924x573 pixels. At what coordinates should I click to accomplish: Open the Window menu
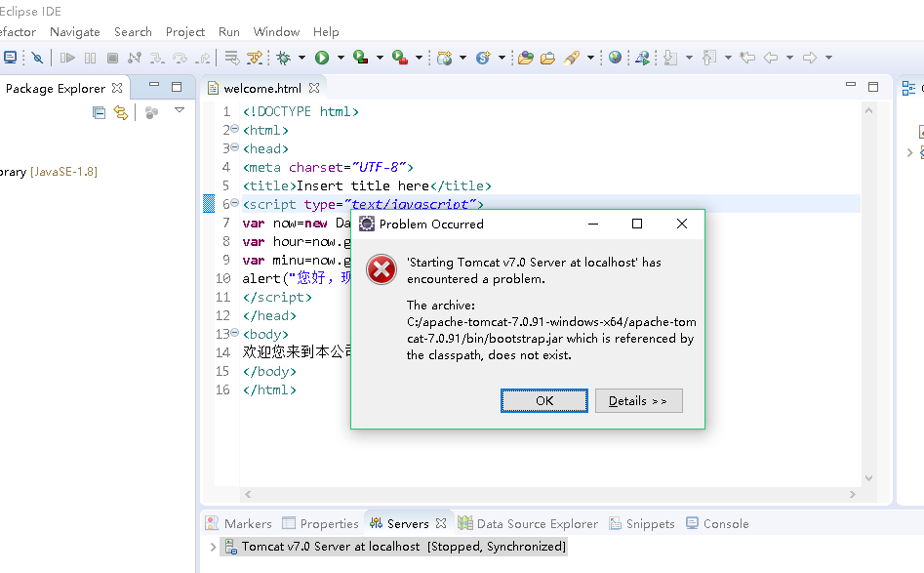[x=276, y=32]
